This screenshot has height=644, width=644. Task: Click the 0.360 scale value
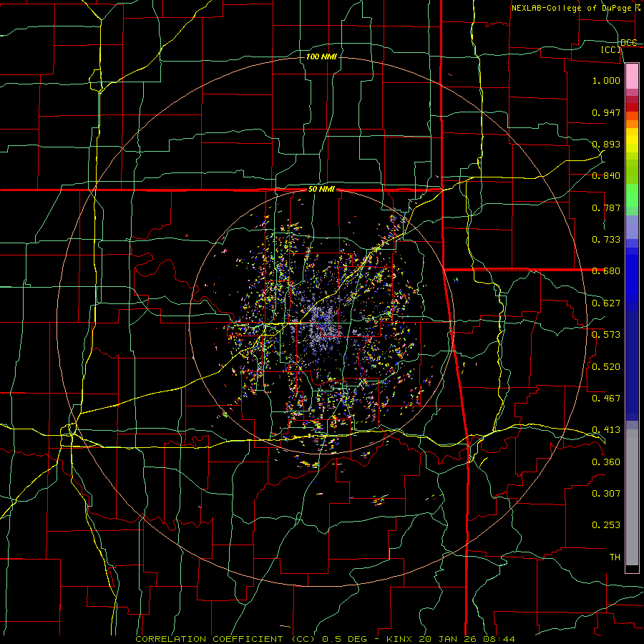tap(606, 462)
